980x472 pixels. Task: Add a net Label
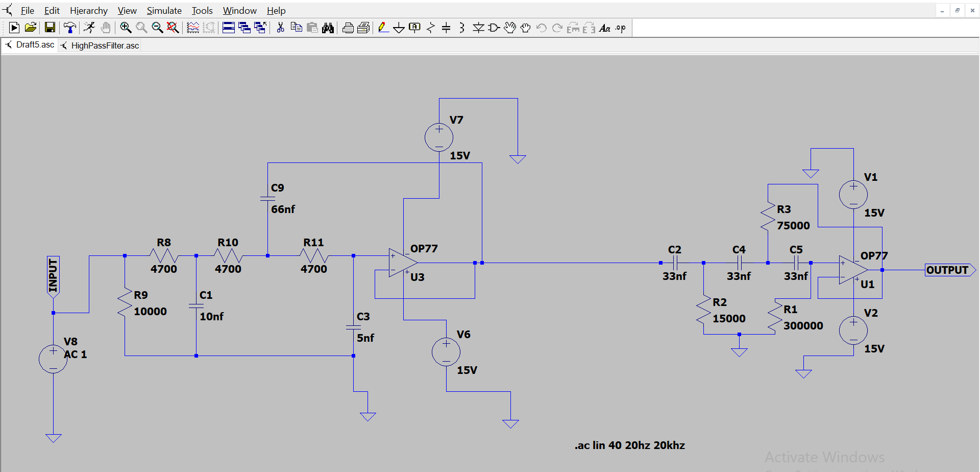414,28
